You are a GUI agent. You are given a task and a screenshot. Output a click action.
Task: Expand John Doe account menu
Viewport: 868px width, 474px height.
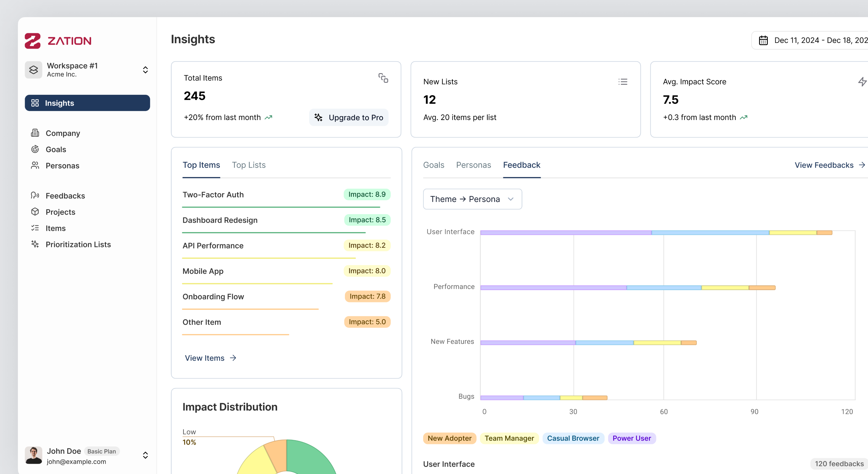[145, 455]
